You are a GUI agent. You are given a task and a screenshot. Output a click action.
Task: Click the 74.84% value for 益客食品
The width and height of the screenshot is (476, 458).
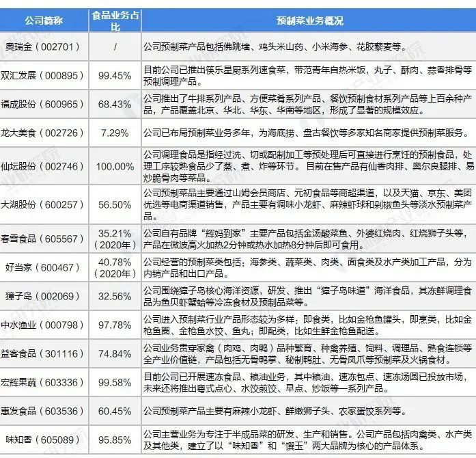(x=115, y=354)
